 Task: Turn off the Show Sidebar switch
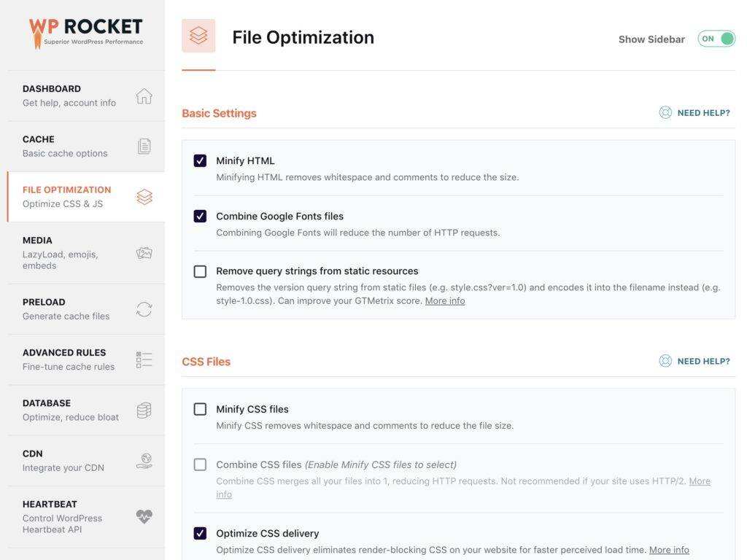[x=716, y=39]
